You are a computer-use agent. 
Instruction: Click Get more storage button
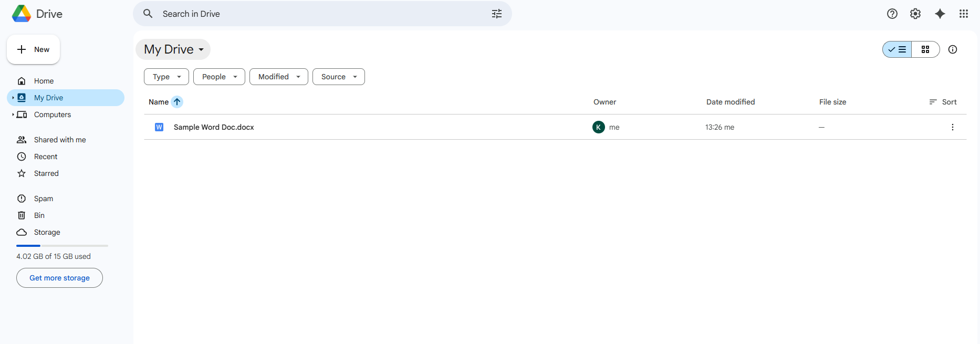(x=59, y=278)
